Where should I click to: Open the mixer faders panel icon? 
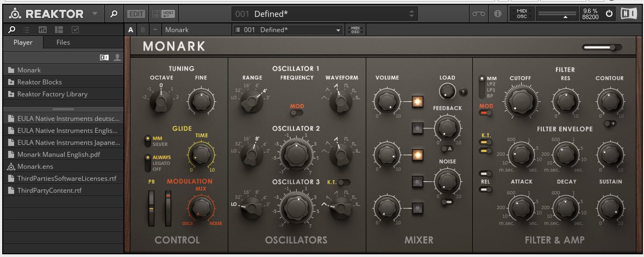coord(43,30)
